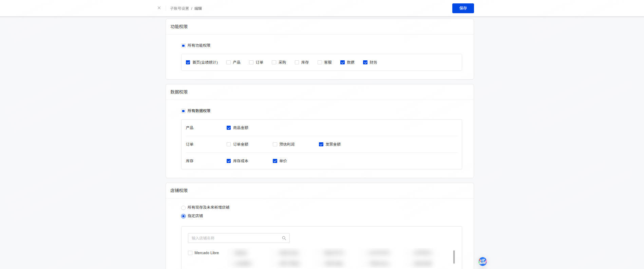
Task: Uncheck the 财务 function permission
Action: click(365, 62)
